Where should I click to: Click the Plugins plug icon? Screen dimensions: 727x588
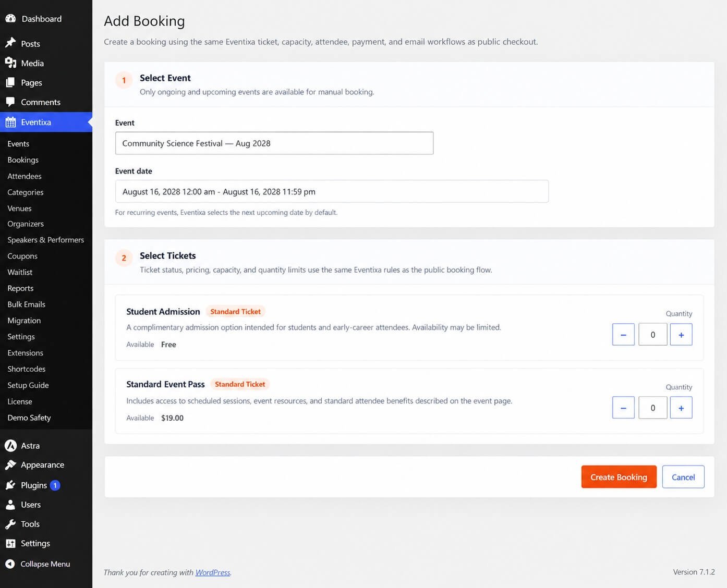click(x=10, y=485)
